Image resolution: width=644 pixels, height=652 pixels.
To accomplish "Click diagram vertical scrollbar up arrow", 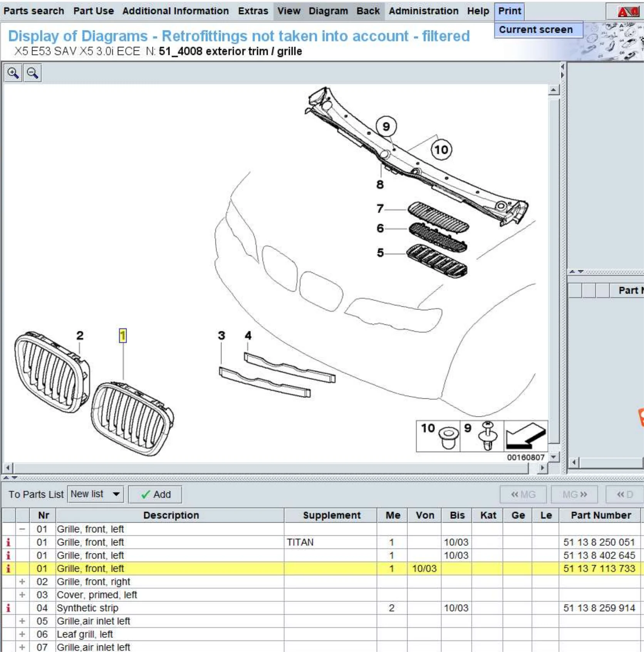I will tap(553, 90).
